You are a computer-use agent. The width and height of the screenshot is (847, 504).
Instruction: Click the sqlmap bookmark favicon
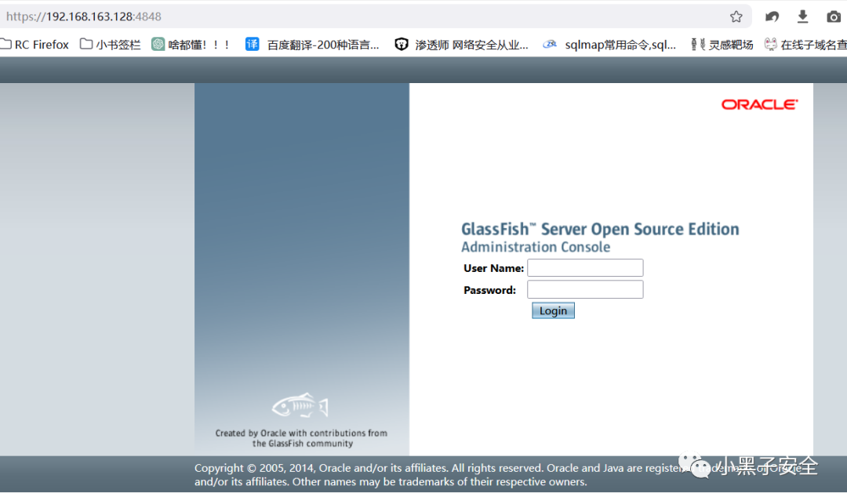[x=550, y=44]
